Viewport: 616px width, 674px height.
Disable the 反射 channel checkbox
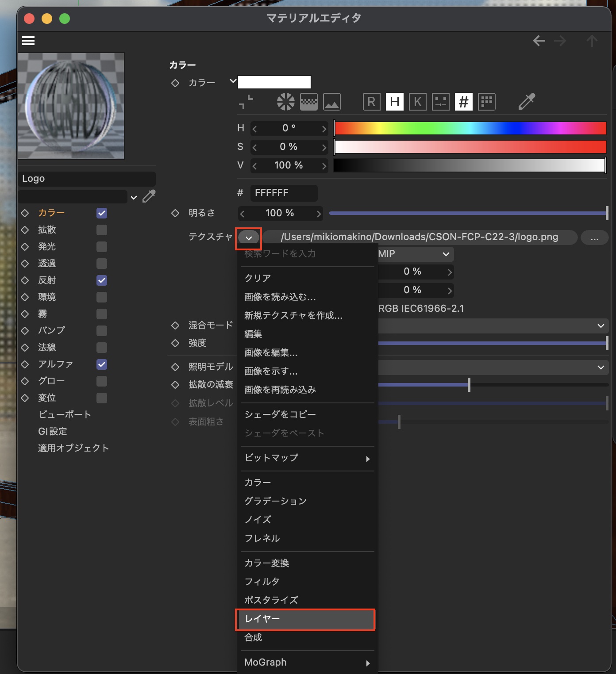[x=102, y=280]
